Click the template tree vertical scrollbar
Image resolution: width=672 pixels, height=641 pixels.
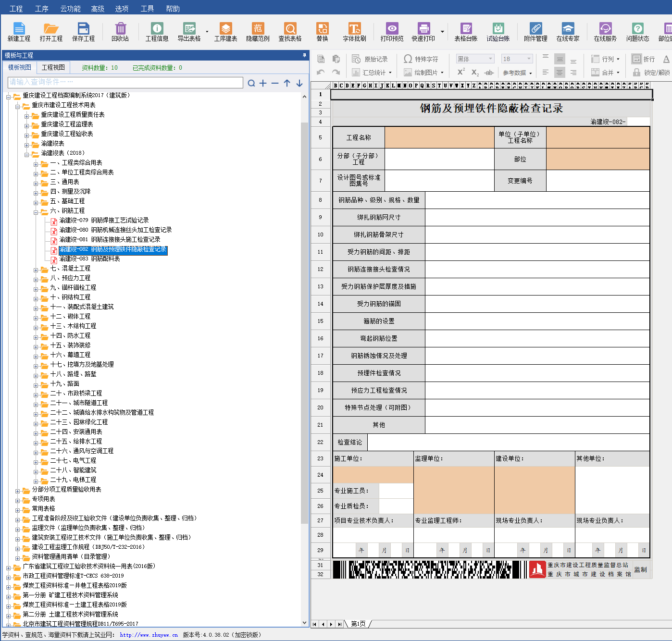tap(304, 322)
